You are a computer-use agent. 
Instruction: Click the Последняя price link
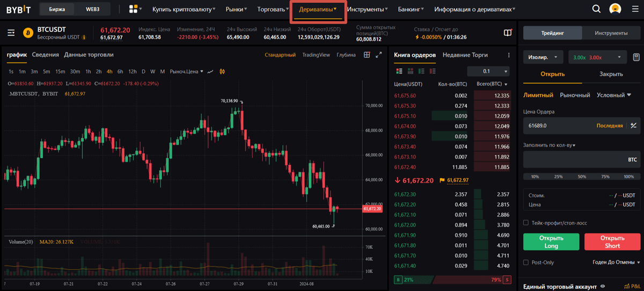(x=610, y=126)
